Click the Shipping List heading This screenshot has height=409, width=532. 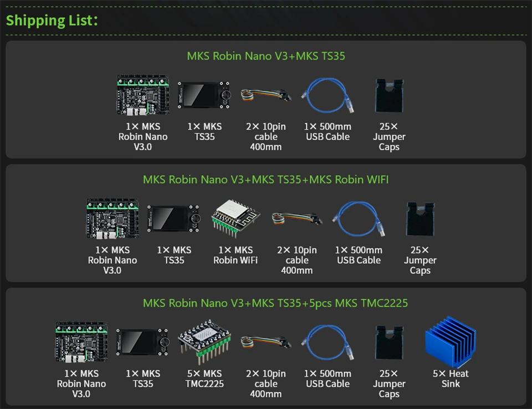tap(52, 21)
